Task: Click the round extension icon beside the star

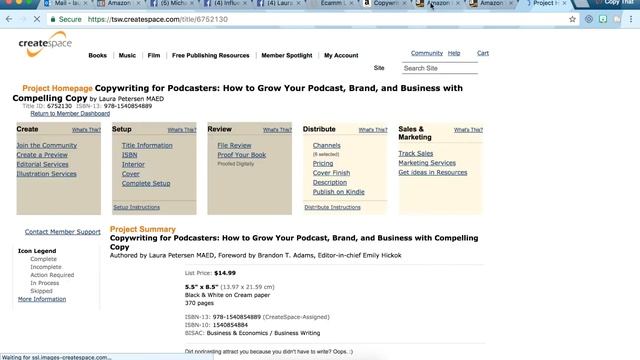Action: point(589,19)
